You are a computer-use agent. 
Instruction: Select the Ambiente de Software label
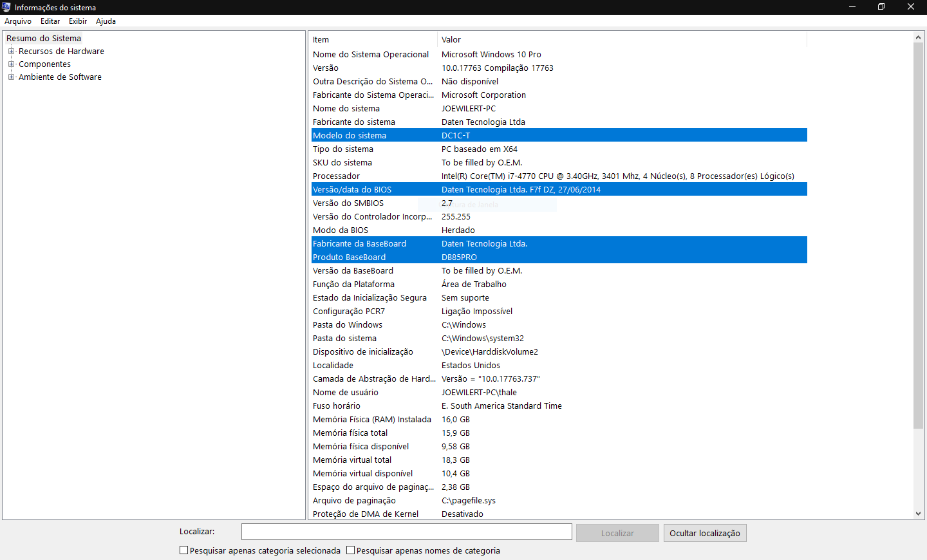60,77
